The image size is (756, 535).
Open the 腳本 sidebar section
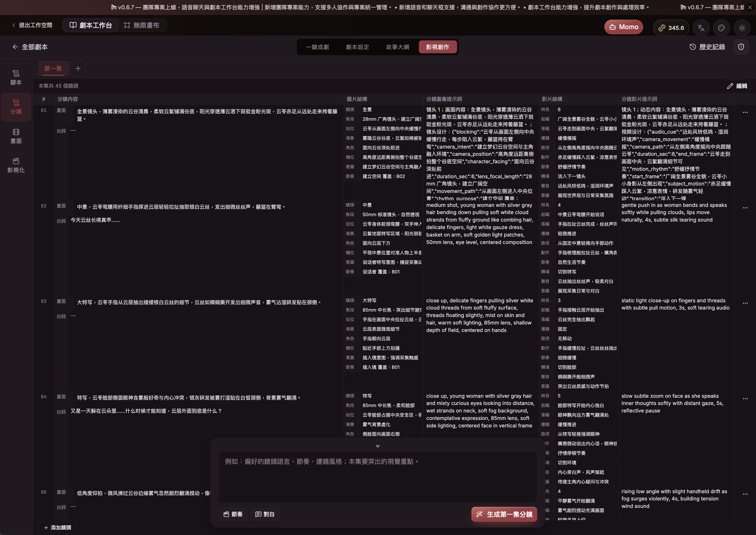tap(16, 78)
